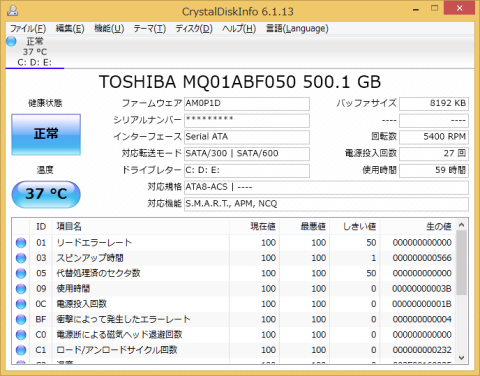This screenshot has width=480, height=376.
Task: Click the しきい値 column header
Action: pos(355,227)
